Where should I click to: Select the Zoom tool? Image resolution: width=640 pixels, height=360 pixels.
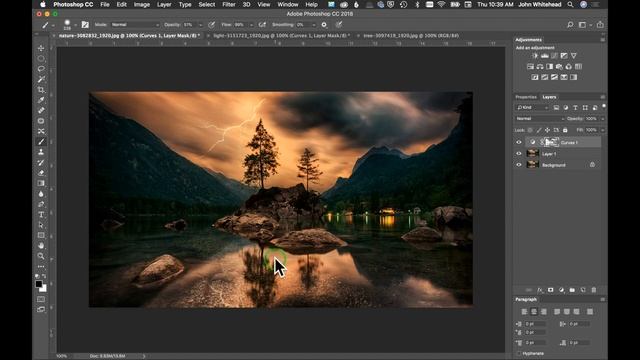pos(41,256)
